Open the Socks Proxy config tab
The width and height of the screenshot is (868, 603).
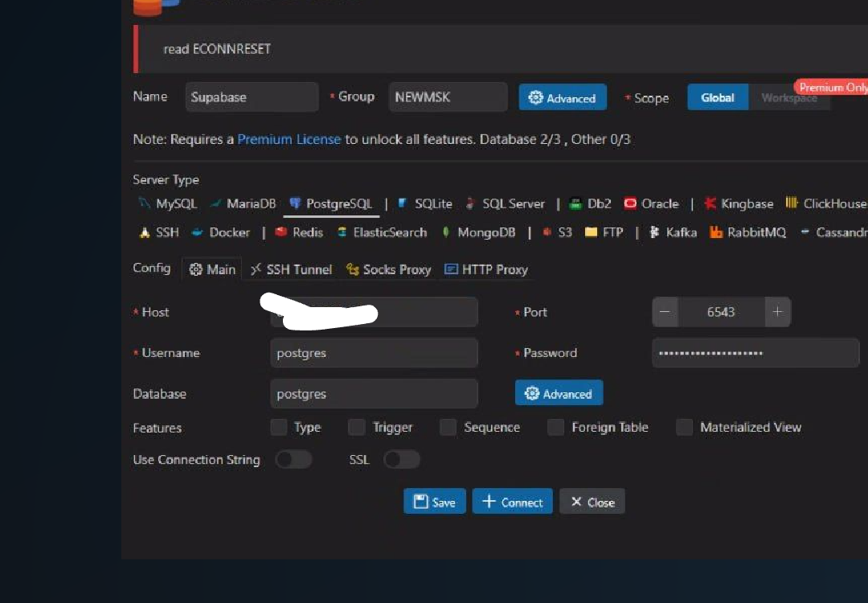389,269
